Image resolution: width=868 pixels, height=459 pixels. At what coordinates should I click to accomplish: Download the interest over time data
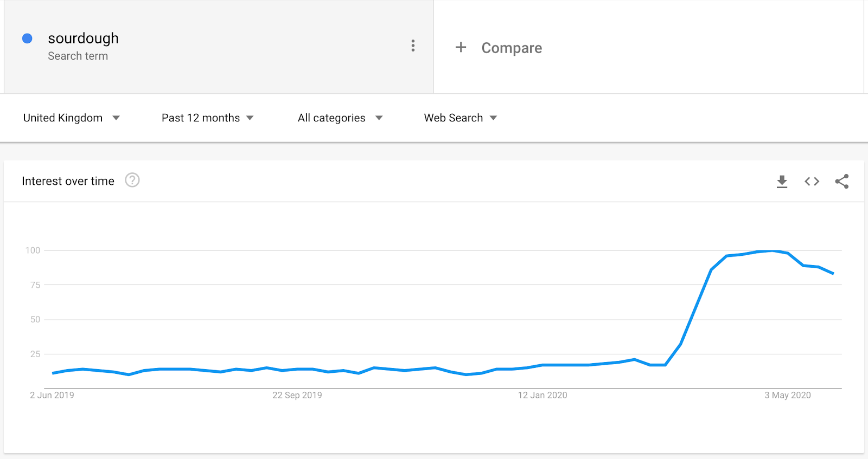[x=782, y=182]
